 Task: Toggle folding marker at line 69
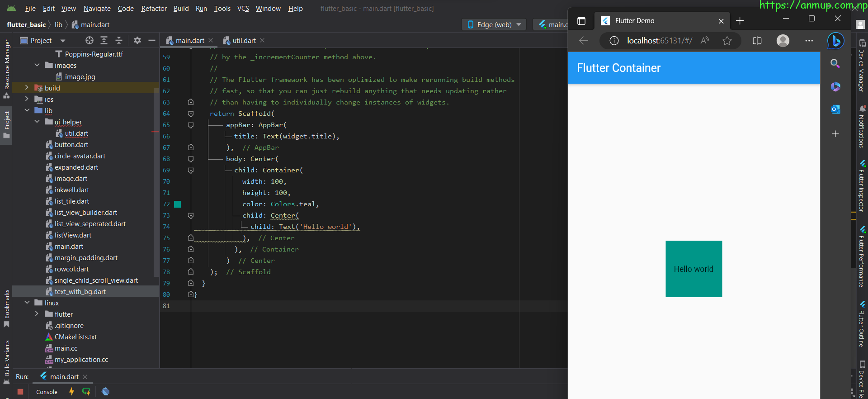click(x=191, y=170)
